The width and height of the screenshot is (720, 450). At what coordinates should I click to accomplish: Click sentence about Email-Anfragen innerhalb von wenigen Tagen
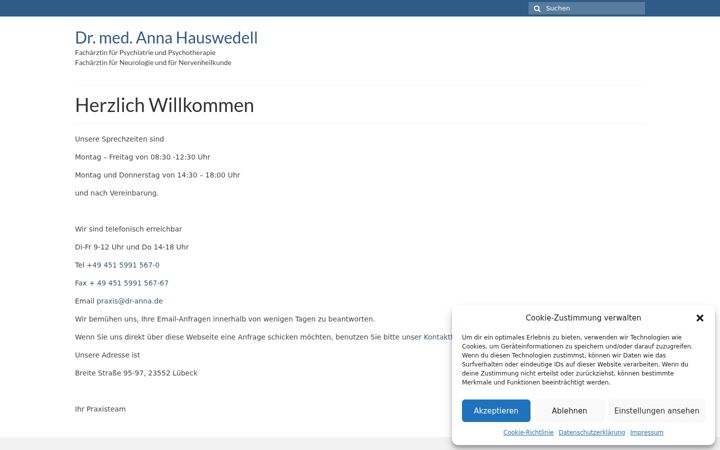[225, 319]
